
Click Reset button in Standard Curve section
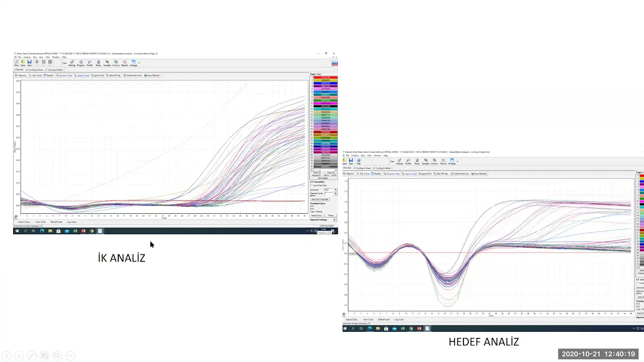coord(331,215)
